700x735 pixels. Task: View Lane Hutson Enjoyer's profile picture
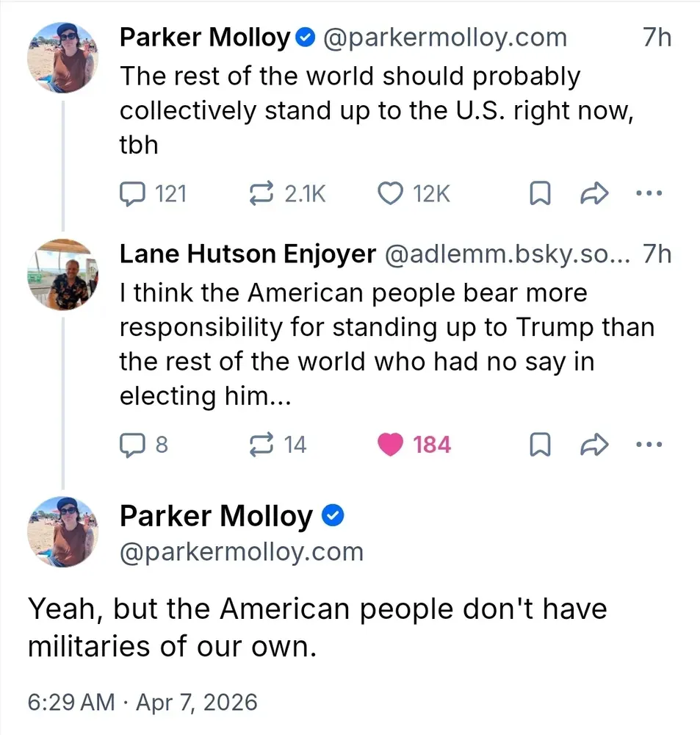point(62,274)
